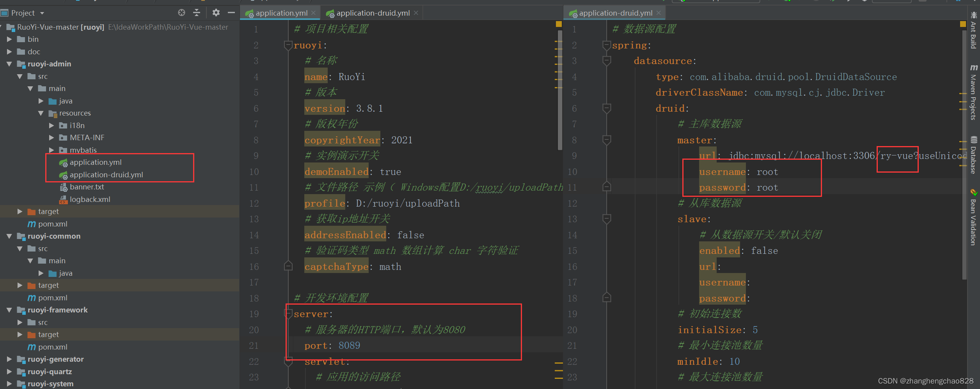Click the application.yml Spring file icon in tree

coord(63,162)
